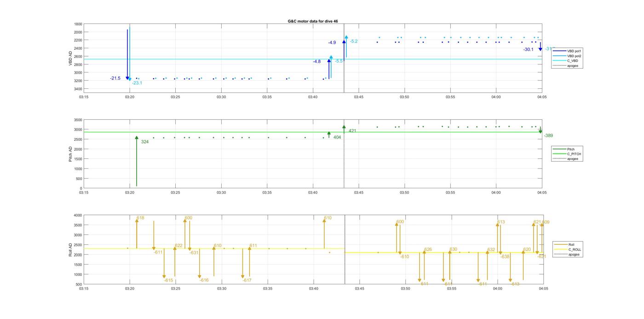Click the '404' pitch data label
The height and width of the screenshot is (319, 644).
click(x=337, y=137)
